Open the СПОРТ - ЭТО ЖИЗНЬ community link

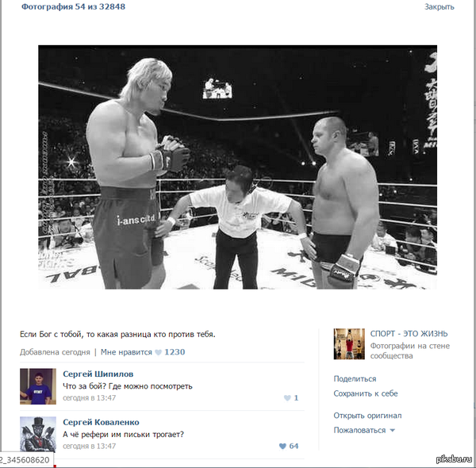pos(409,333)
